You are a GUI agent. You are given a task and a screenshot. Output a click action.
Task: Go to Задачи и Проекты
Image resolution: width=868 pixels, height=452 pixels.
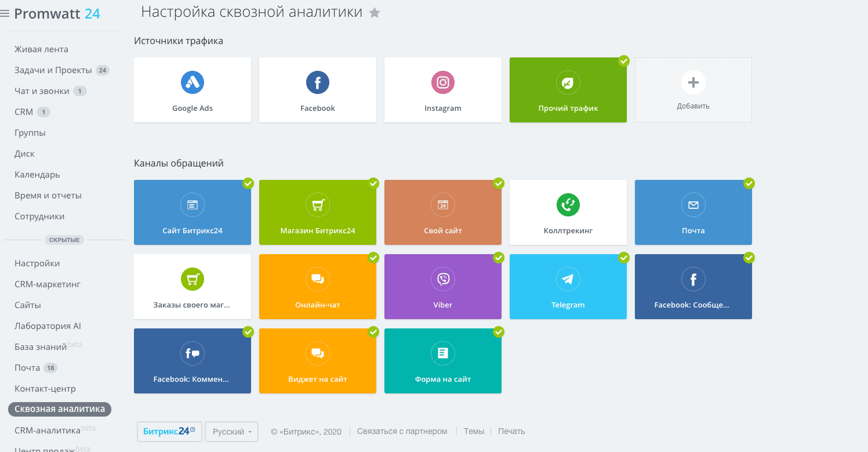53,70
